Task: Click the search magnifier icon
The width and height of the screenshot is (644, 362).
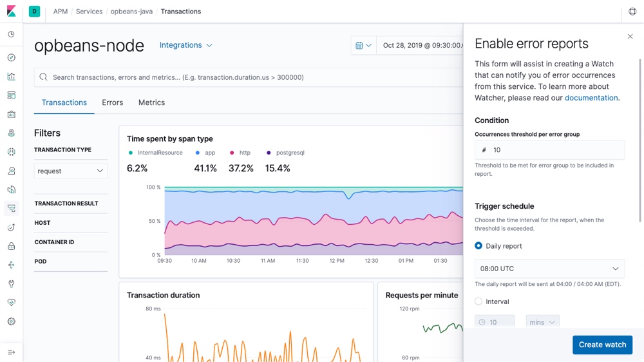Action: pyautogui.click(x=43, y=77)
